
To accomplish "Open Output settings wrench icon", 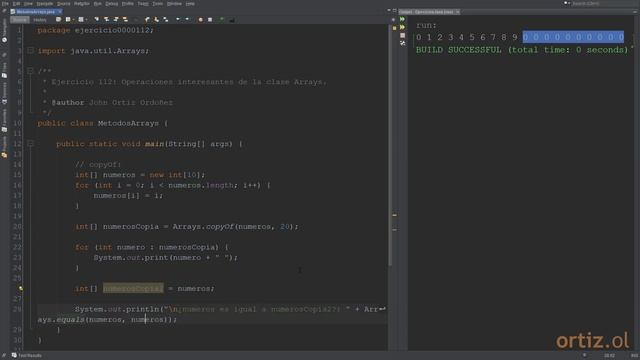I will tap(402, 43).
